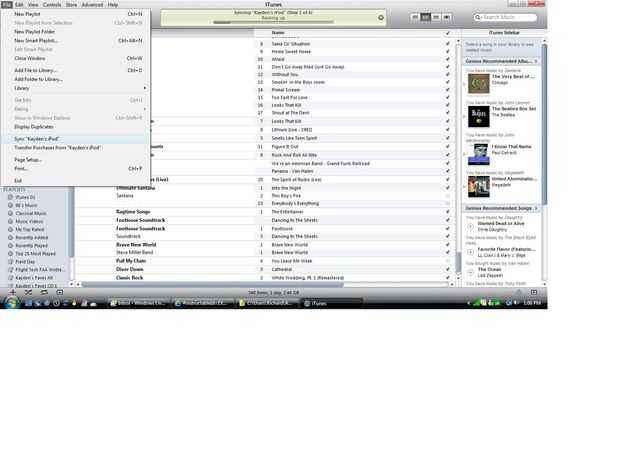620x465 pixels.
Task: Select Close Window in File menu
Action: point(77,58)
